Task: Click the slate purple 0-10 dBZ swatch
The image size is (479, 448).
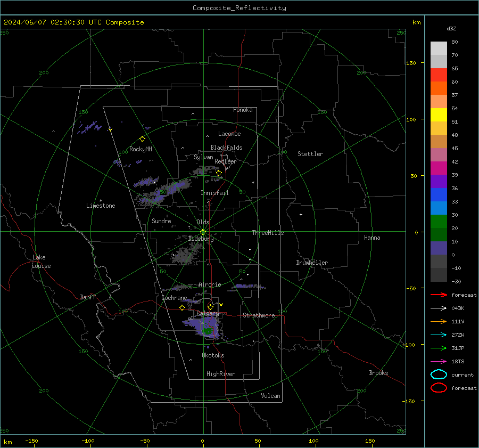Action: 439,248
